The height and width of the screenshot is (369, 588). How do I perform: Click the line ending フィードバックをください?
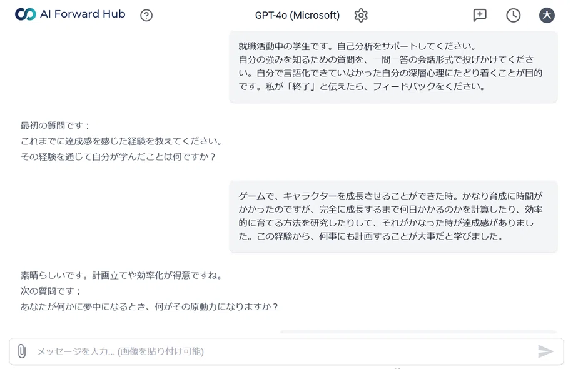pos(362,87)
